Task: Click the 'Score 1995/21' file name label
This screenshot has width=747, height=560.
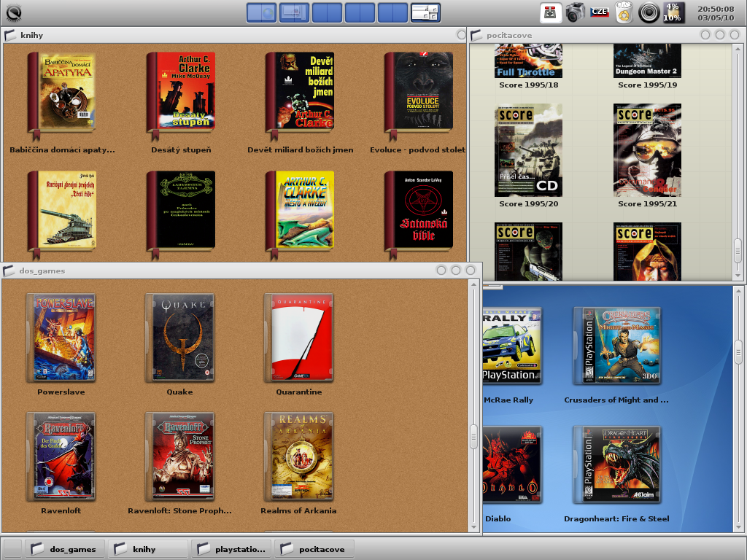Action: [648, 204]
